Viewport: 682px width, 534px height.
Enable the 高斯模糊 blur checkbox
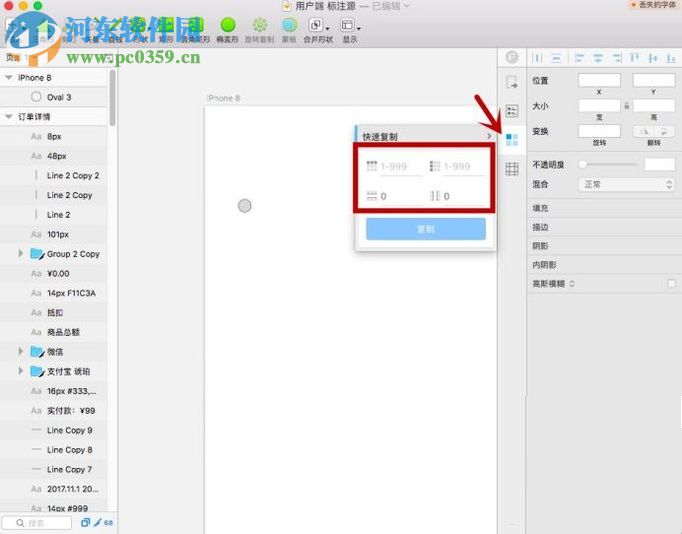click(x=671, y=284)
